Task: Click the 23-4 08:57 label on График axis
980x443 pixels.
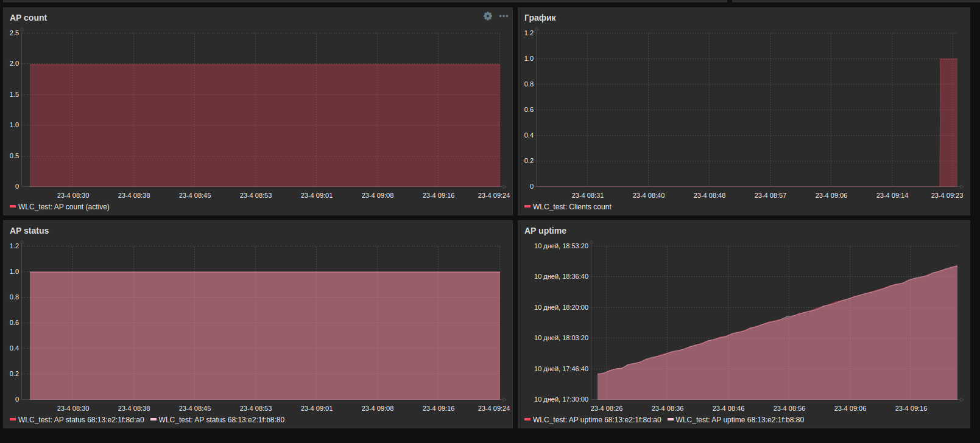Action: [770, 195]
